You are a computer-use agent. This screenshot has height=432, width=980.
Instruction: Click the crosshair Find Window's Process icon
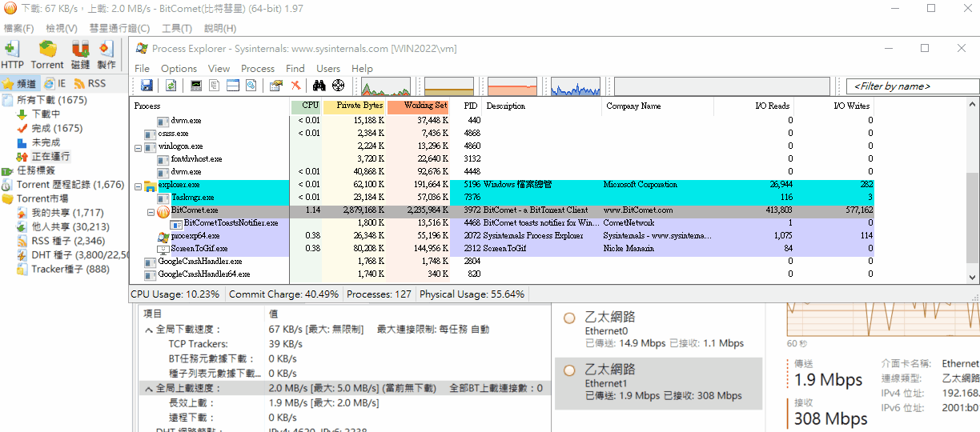pos(338,86)
